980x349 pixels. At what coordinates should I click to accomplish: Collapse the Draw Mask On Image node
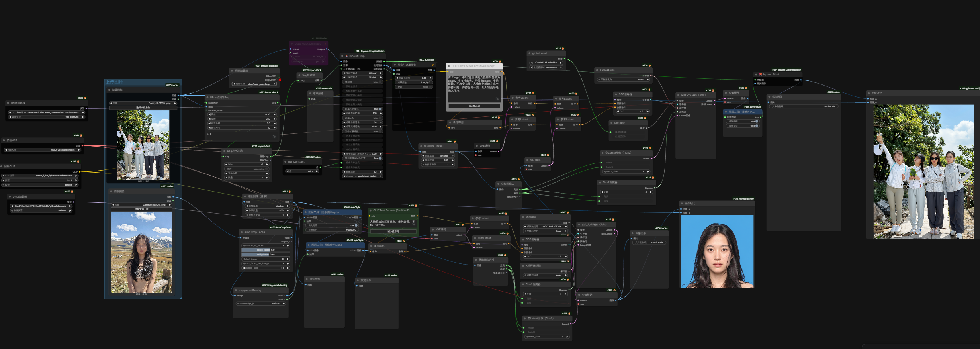point(292,43)
